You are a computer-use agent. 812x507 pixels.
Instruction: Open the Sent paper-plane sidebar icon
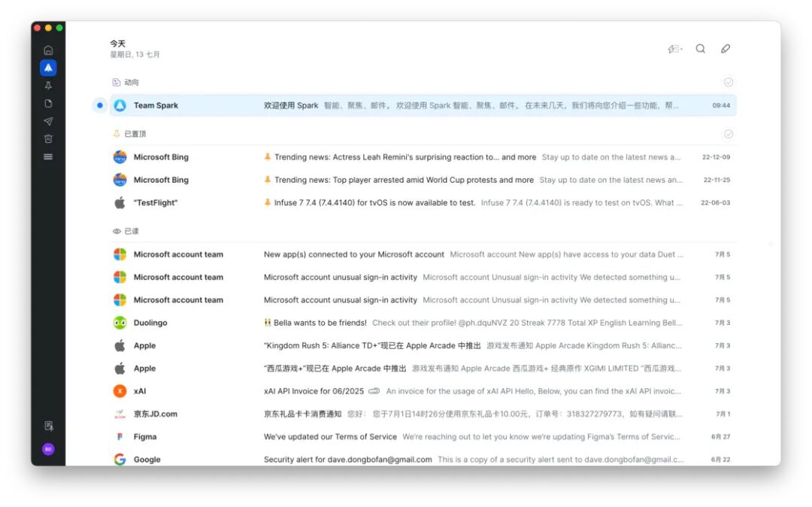pos(48,121)
